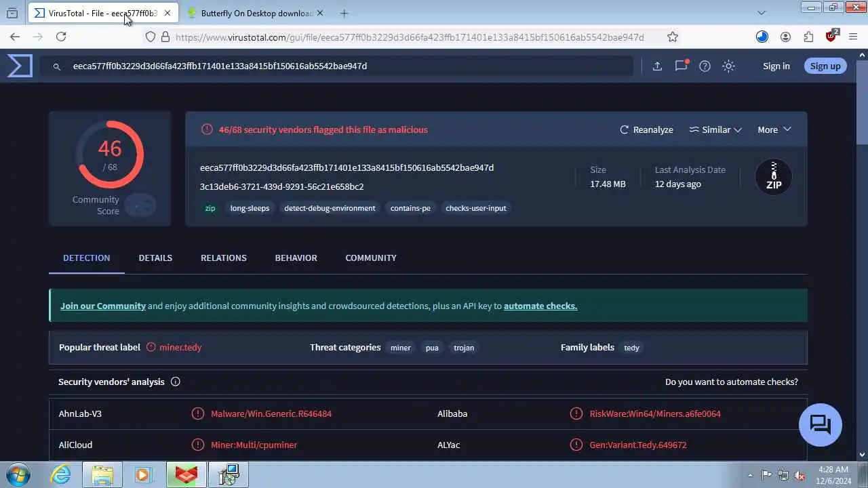
Task: Open the list all tabs chevron
Action: tap(762, 13)
